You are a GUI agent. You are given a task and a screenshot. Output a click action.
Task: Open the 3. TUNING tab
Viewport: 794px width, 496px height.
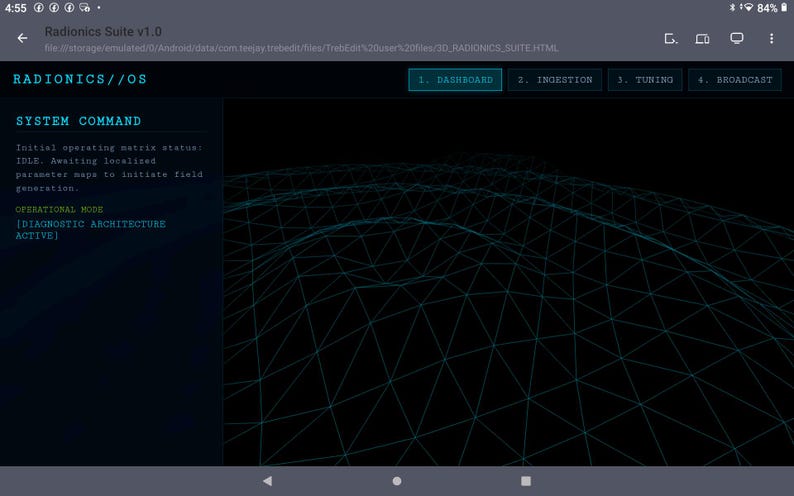[645, 80]
